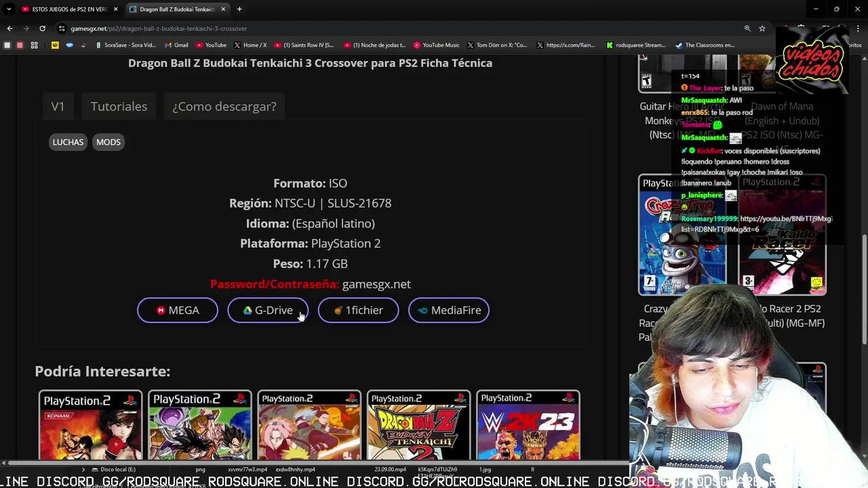This screenshot has width=868, height=488.
Task: Open the ¿Como descargar? tab
Action: pyautogui.click(x=224, y=106)
